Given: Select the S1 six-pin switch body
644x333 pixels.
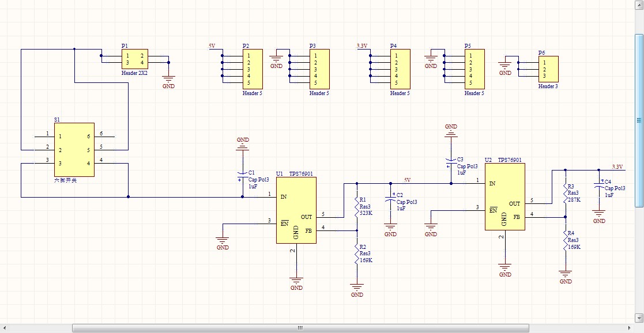Looking at the screenshot, I should tap(74, 149).
